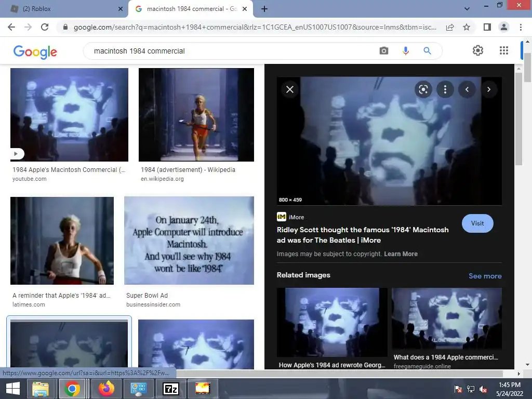Click network tray icon

point(471,389)
